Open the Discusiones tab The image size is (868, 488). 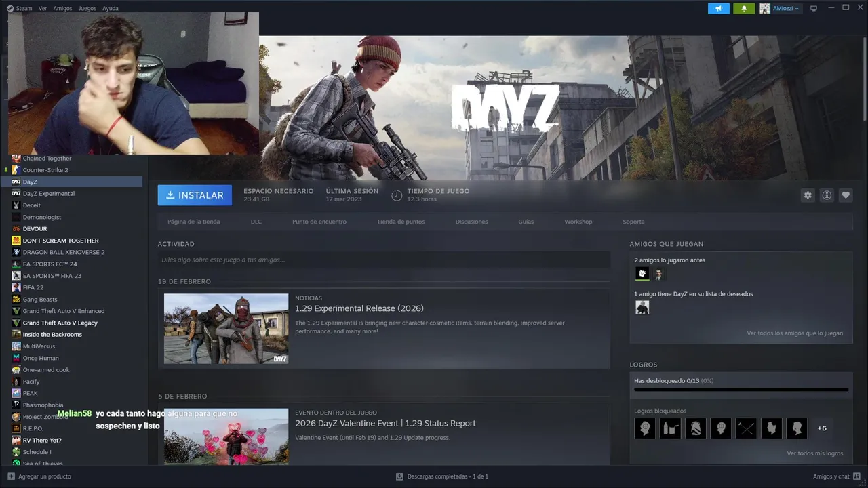(472, 222)
